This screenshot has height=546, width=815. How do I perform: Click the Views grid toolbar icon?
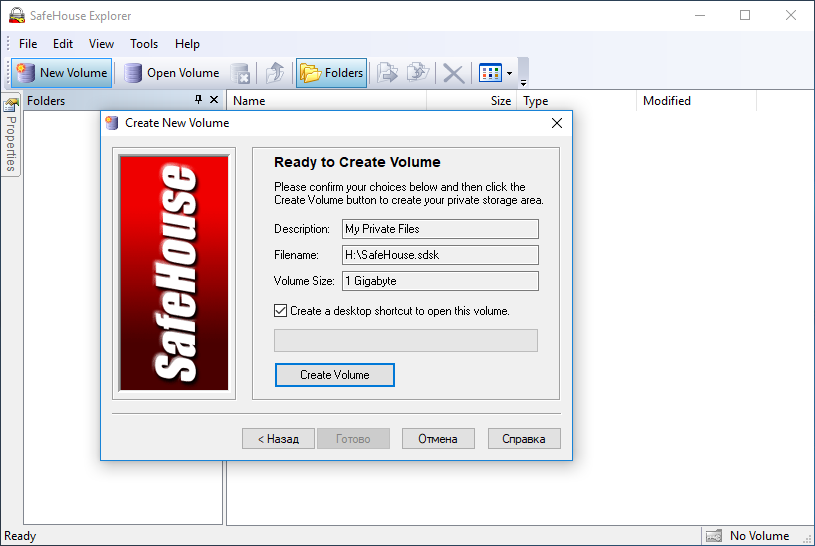click(490, 73)
